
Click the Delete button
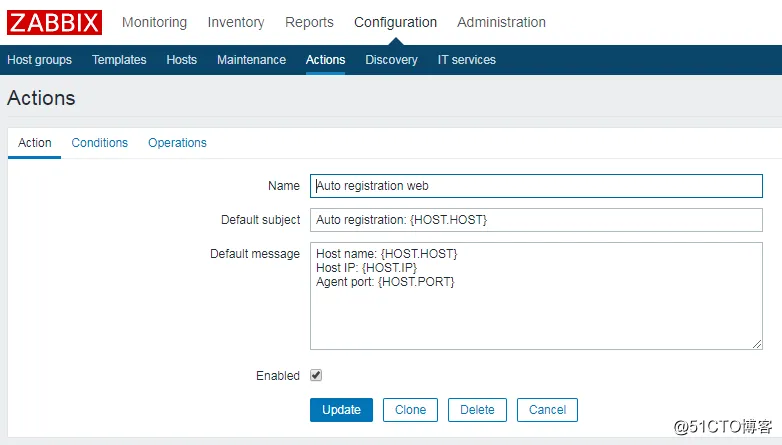pyautogui.click(x=477, y=410)
